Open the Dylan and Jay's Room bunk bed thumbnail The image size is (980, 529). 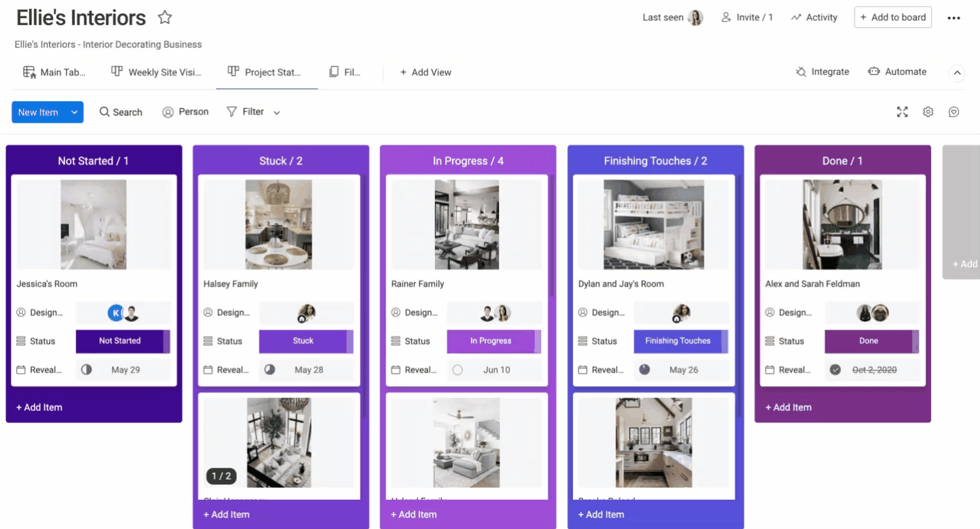(654, 225)
